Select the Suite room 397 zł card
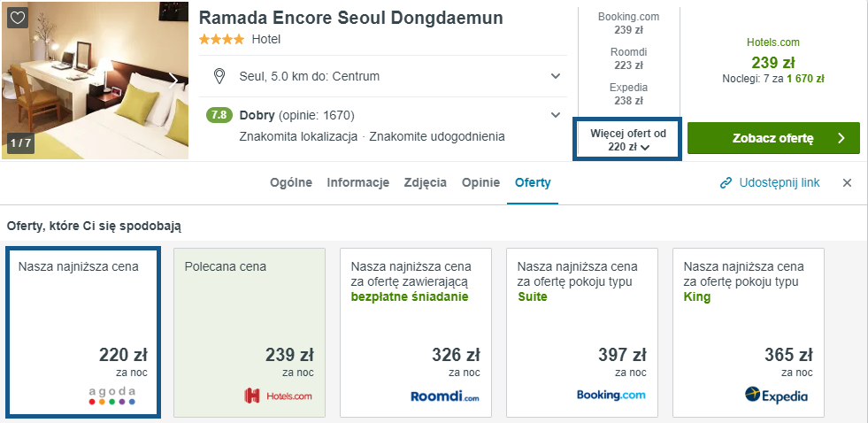868x423 pixels. [582, 332]
